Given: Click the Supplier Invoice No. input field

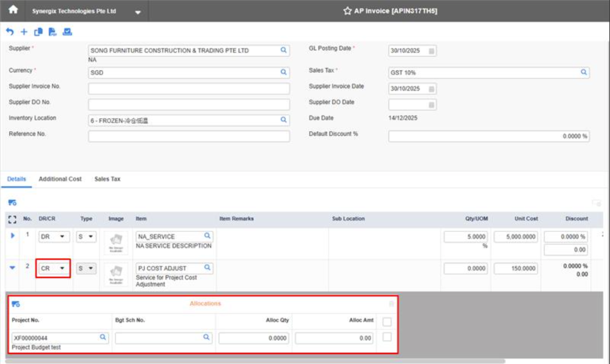Looking at the screenshot, I should pos(189,89).
